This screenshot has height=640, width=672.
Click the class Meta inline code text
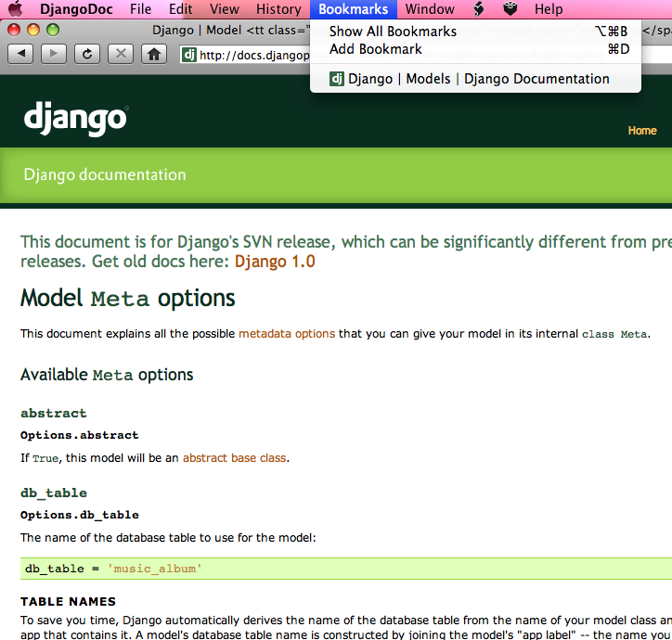point(614,334)
